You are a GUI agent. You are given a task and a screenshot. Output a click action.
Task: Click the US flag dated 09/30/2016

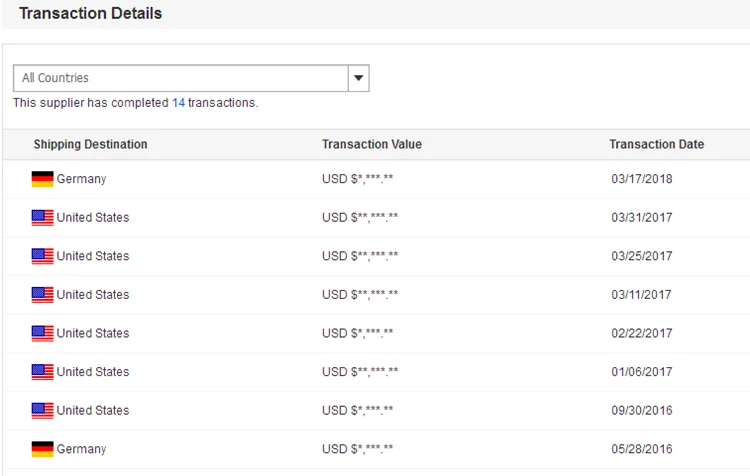pos(42,410)
